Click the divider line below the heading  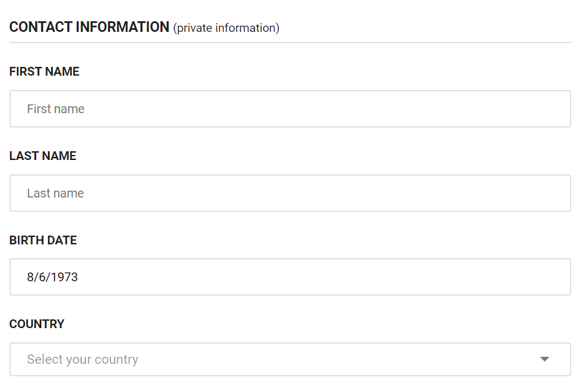[x=290, y=42]
